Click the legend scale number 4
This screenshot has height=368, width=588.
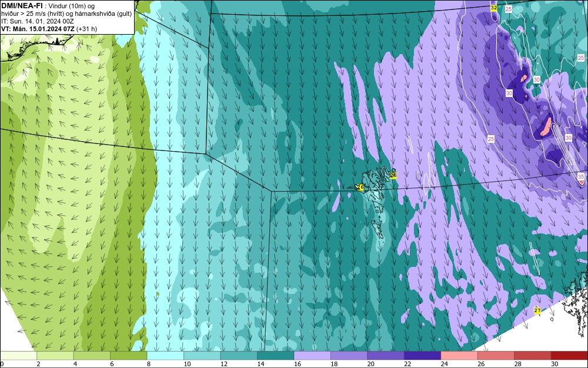[75, 364]
